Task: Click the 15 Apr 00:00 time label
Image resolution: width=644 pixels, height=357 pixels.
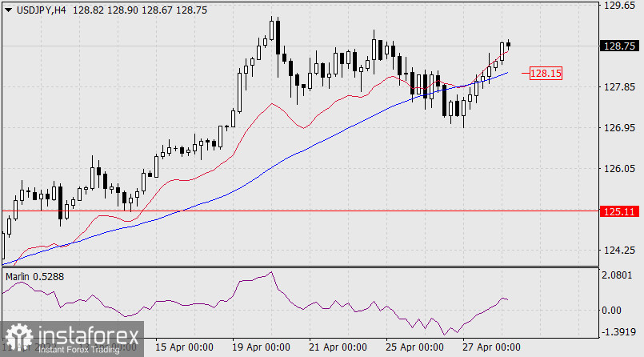Action: click(x=184, y=347)
